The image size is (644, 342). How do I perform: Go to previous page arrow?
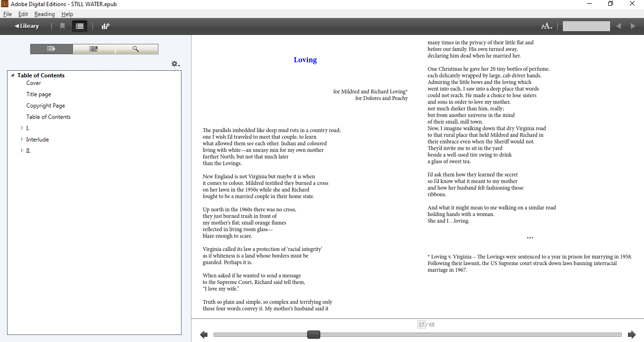204,334
